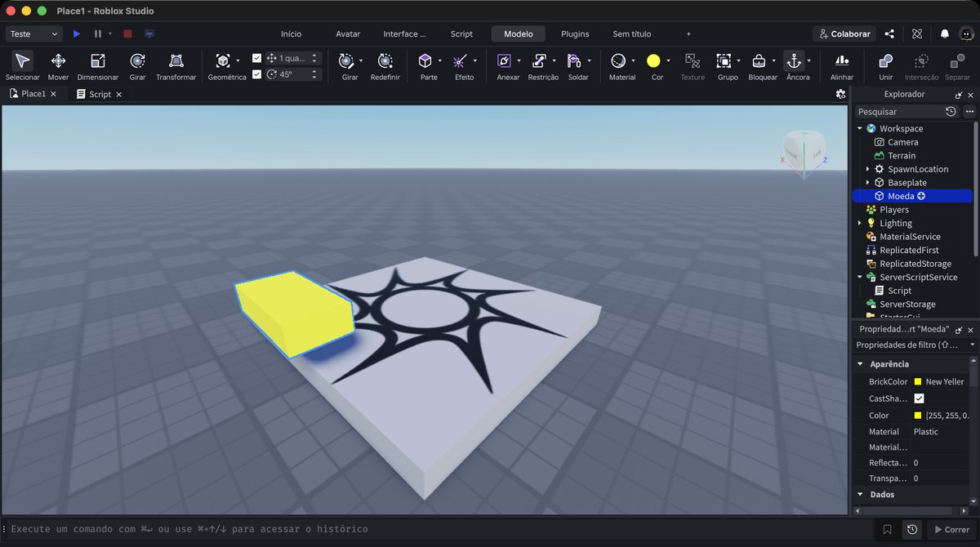This screenshot has height=547, width=980.
Task: Open the Cor color dropdown arrow
Action: pyautogui.click(x=668, y=61)
